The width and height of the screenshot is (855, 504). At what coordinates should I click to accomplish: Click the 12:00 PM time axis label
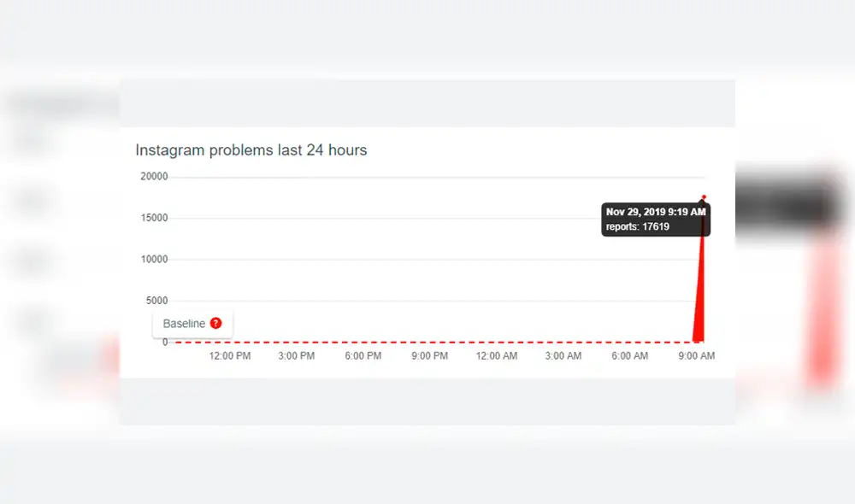(230, 356)
